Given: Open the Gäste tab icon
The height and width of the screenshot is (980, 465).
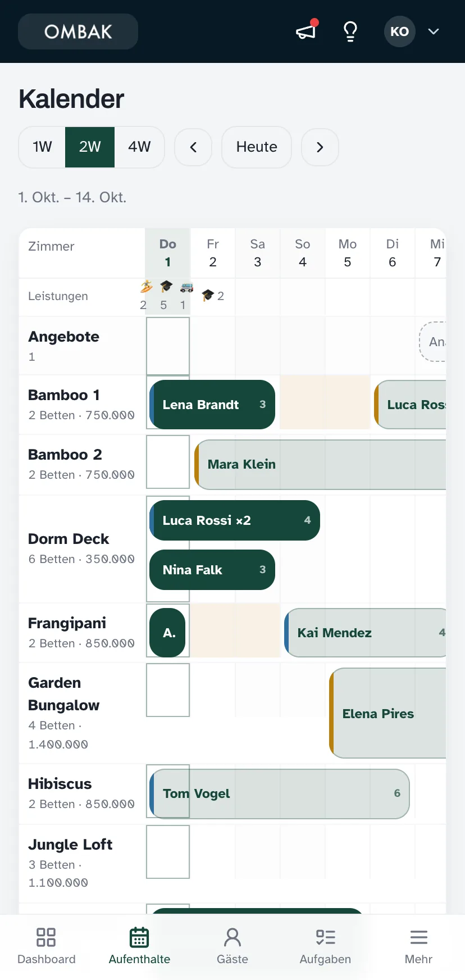Looking at the screenshot, I should pyautogui.click(x=233, y=938).
